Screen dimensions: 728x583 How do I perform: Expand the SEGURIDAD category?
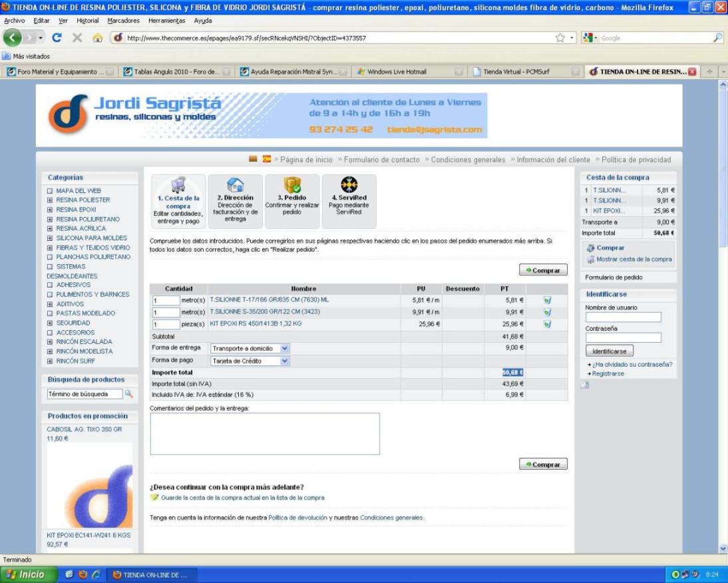click(50, 323)
